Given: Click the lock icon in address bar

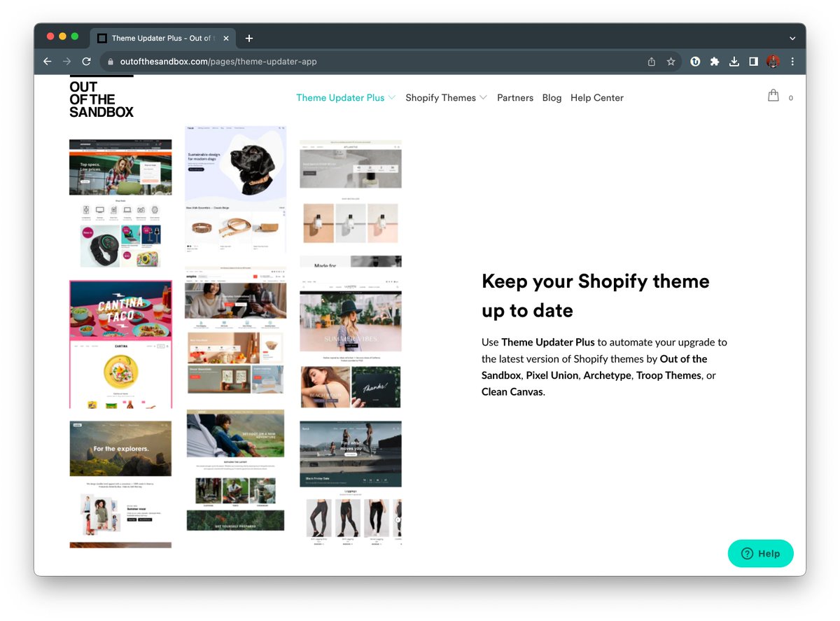Looking at the screenshot, I should (110, 62).
